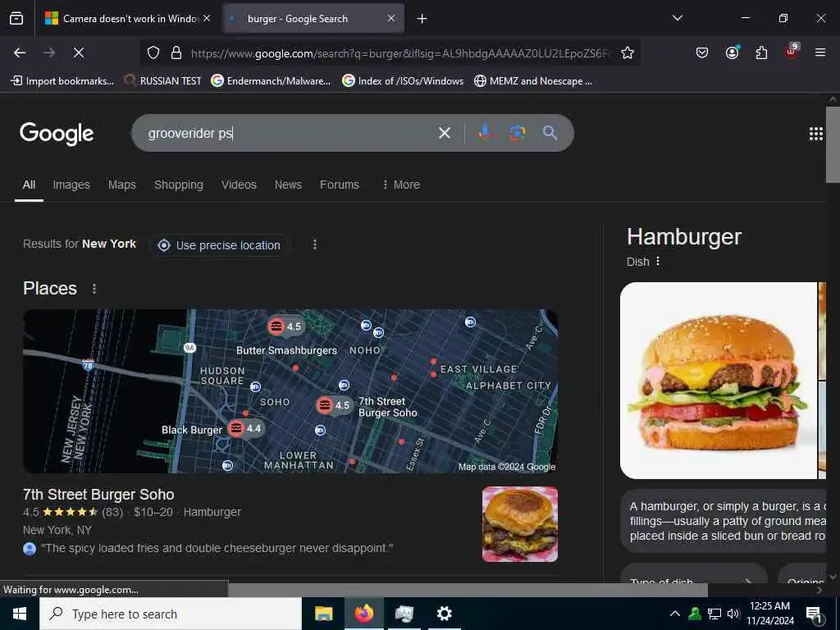Open the taskbar clock and date

(x=769, y=614)
